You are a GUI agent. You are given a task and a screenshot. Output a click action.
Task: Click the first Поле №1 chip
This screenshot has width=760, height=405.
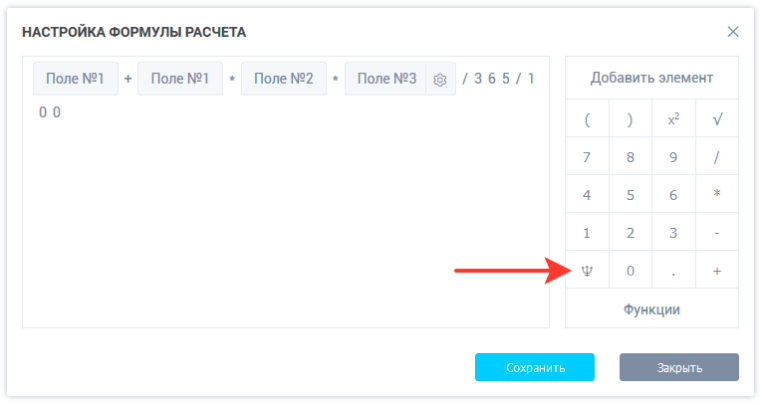coord(75,79)
